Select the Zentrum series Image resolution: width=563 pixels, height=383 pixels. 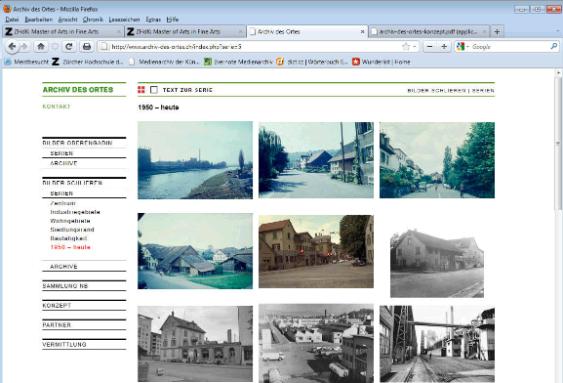[x=63, y=204]
